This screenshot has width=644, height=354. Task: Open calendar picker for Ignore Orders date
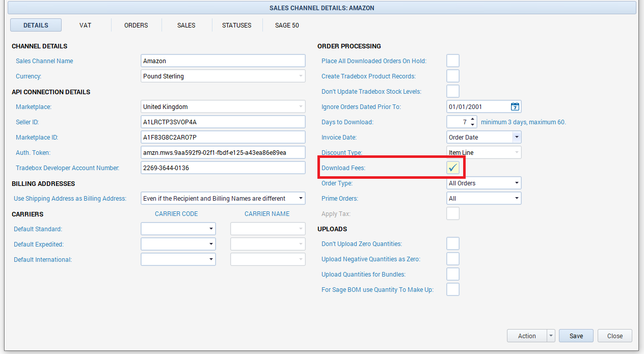pyautogui.click(x=515, y=107)
